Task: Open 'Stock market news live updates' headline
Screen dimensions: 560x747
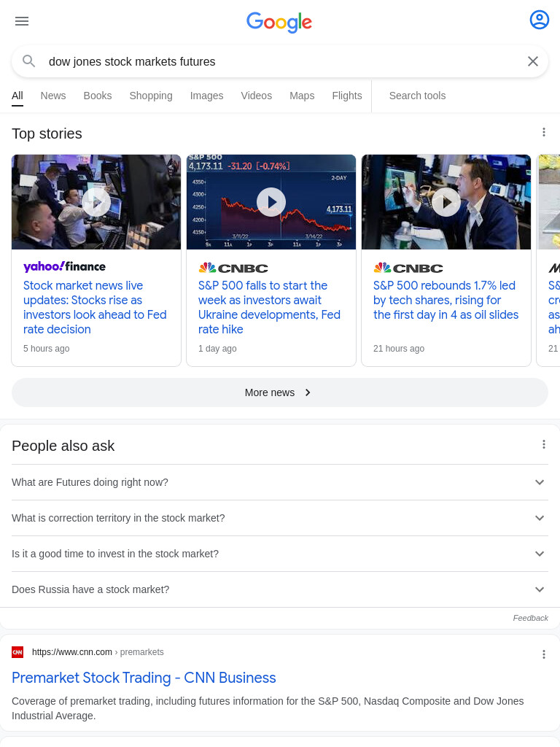Action: pyautogui.click(x=95, y=307)
